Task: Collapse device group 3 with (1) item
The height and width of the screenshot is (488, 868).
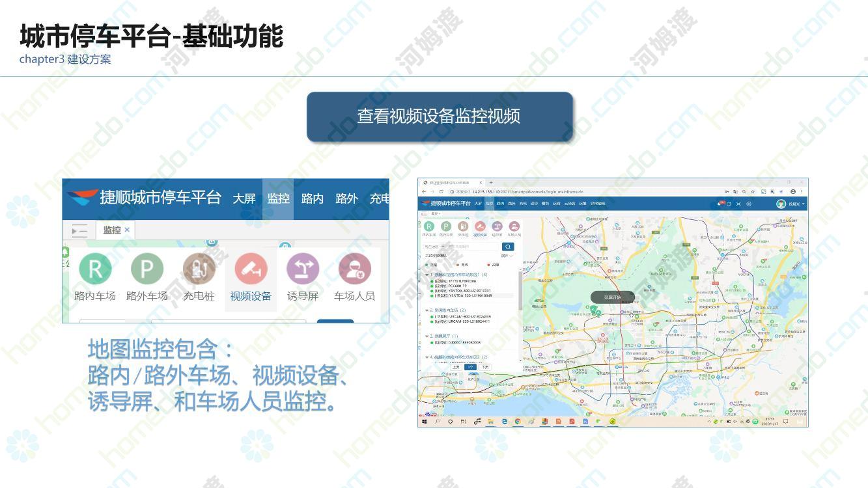Action: (x=427, y=336)
